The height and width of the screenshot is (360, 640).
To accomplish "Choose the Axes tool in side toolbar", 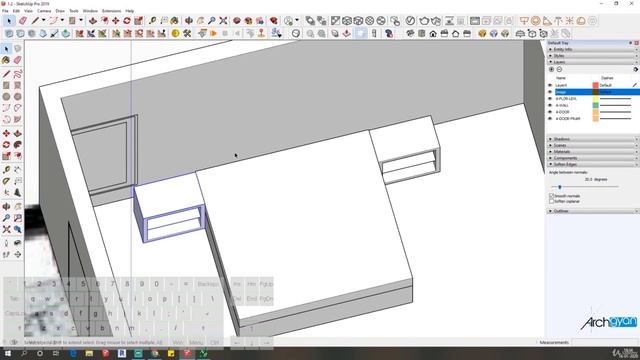I will (x=6, y=192).
